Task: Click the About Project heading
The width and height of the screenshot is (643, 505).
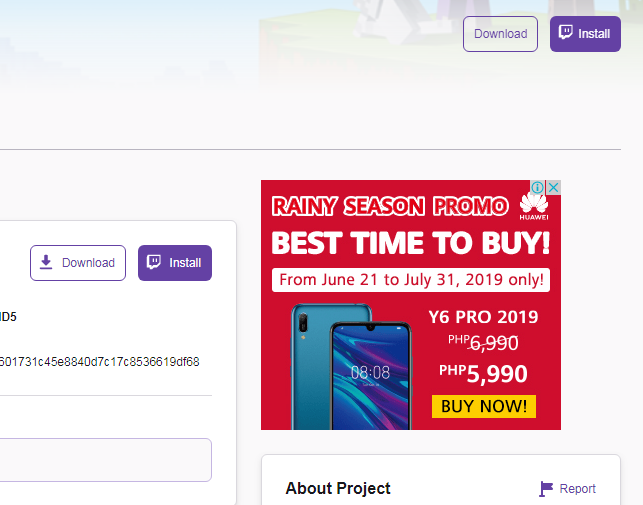Action: 338,489
